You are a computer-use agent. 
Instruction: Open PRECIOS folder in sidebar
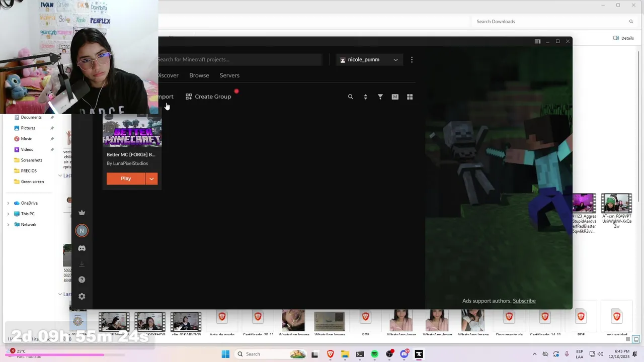pos(29,171)
